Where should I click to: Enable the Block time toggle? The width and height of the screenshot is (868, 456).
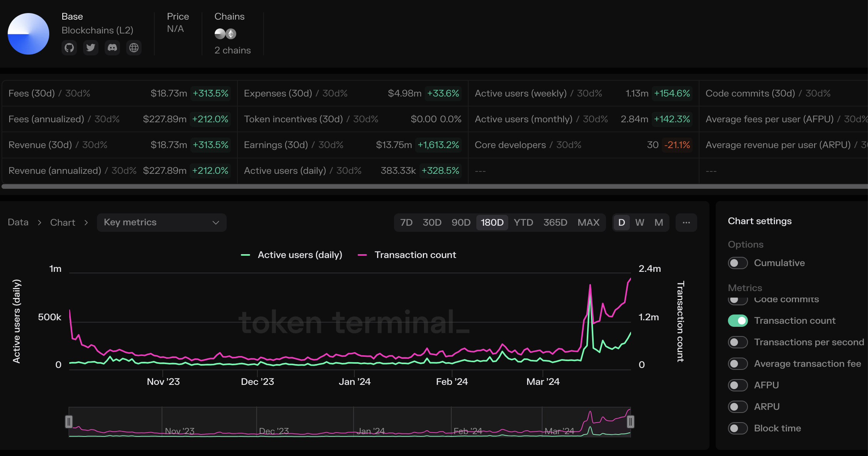click(x=738, y=428)
